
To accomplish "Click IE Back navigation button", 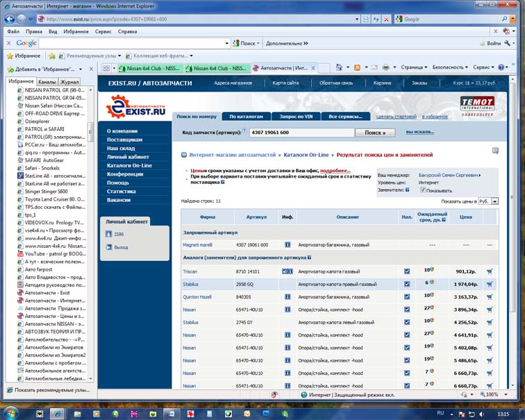I will click(10, 19).
